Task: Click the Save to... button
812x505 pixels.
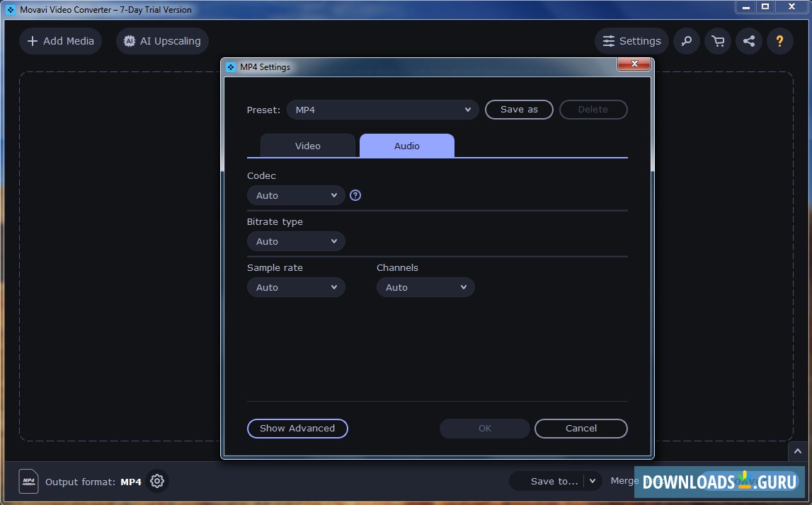Action: (554, 481)
